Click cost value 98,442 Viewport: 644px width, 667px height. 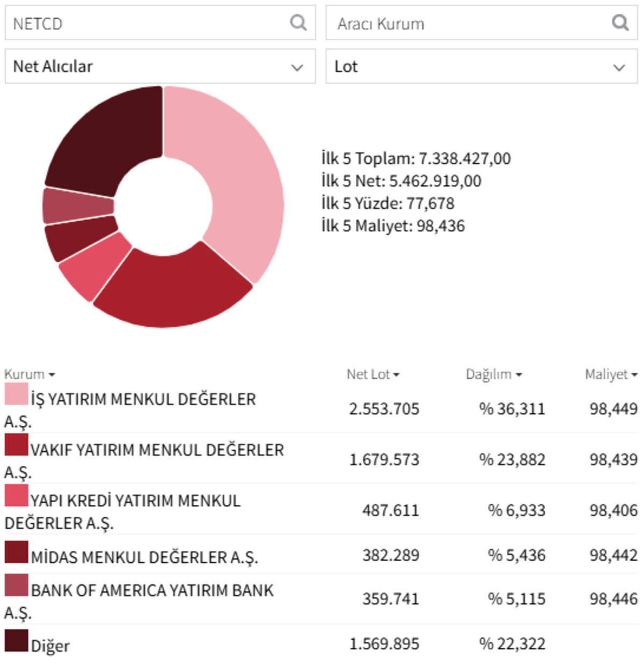(x=613, y=555)
